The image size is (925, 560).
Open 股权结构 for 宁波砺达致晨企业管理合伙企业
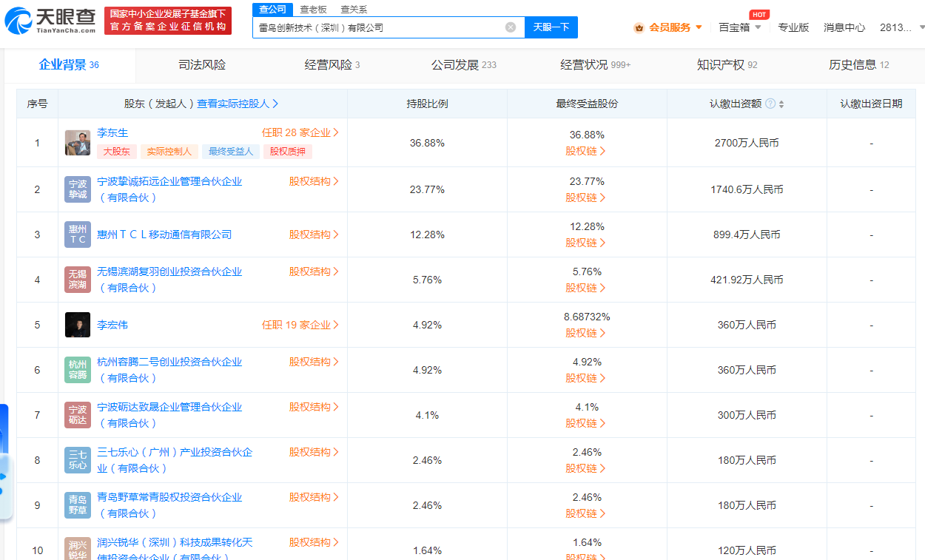pyautogui.click(x=314, y=407)
